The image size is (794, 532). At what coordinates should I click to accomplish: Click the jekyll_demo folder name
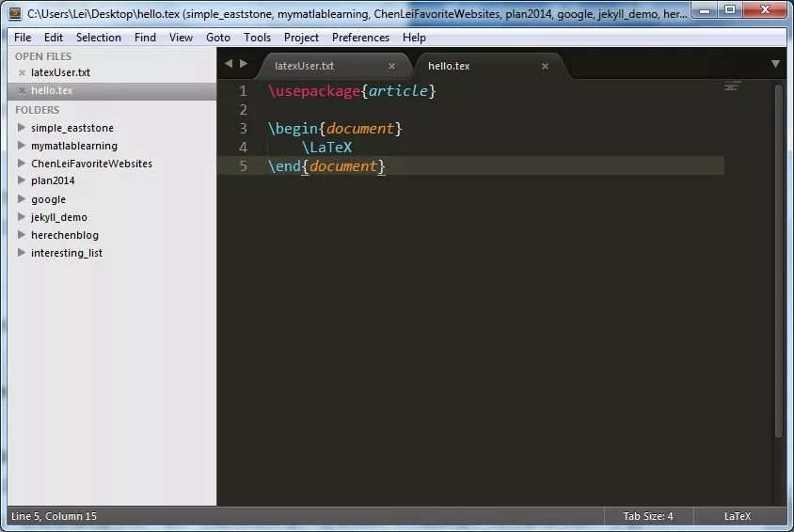[x=58, y=217]
